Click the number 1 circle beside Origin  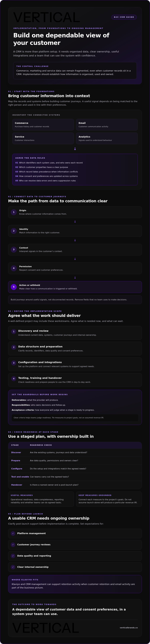click(x=14, y=212)
